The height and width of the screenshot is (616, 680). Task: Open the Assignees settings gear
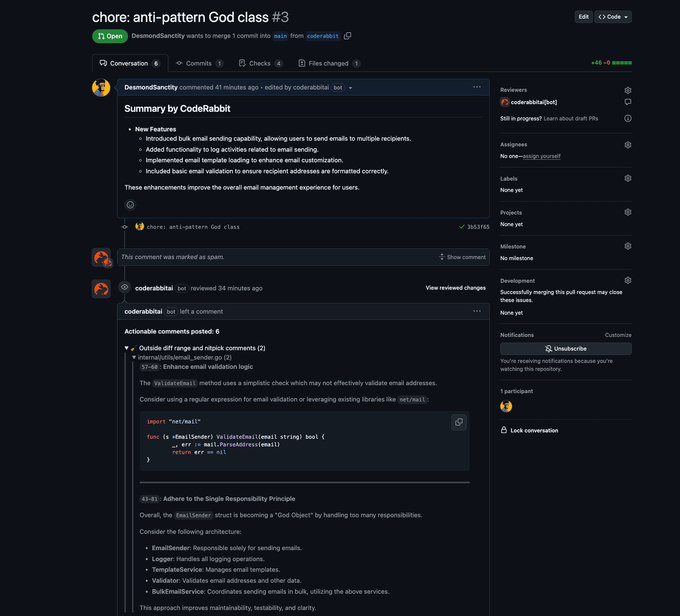pyautogui.click(x=628, y=145)
